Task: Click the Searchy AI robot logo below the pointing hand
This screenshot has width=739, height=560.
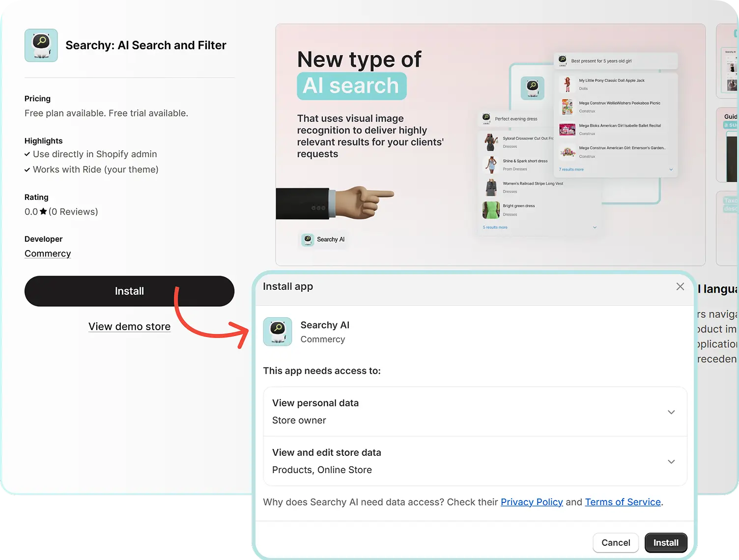Action: pos(308,240)
